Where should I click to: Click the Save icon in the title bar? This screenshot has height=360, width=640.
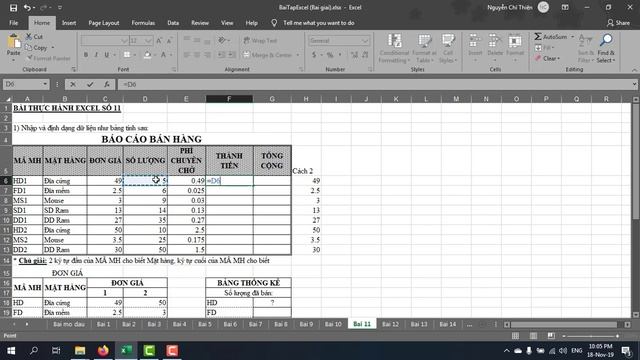(x=13, y=7)
